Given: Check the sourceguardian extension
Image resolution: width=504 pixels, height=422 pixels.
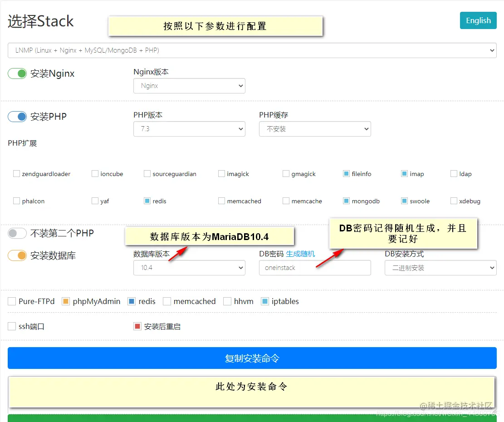Looking at the screenshot, I should tap(147, 174).
